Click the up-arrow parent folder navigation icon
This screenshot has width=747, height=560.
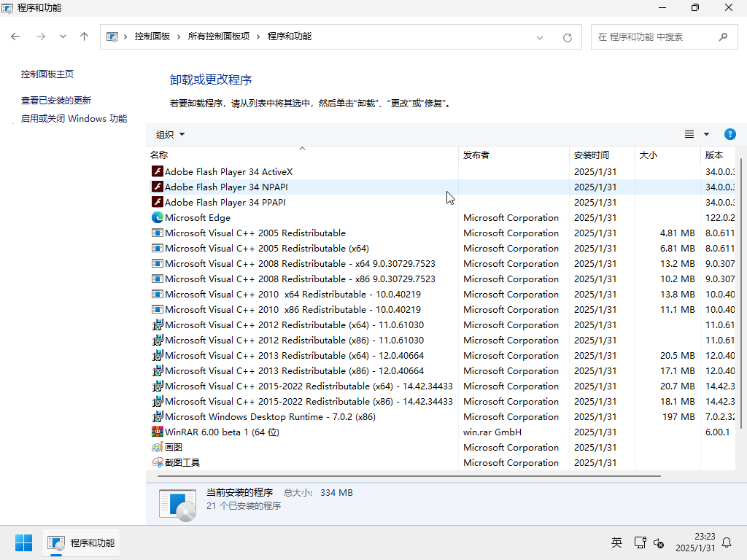tap(85, 36)
